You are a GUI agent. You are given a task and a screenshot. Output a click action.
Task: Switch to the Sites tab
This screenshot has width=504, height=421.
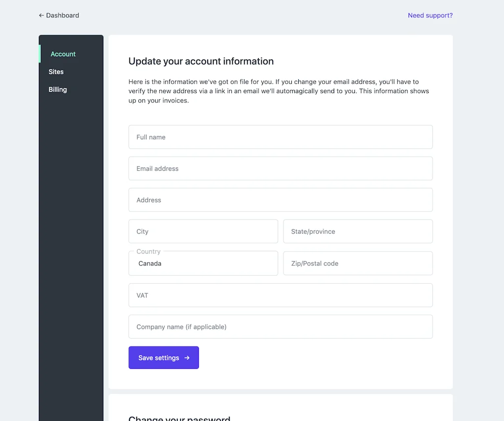[x=56, y=71]
